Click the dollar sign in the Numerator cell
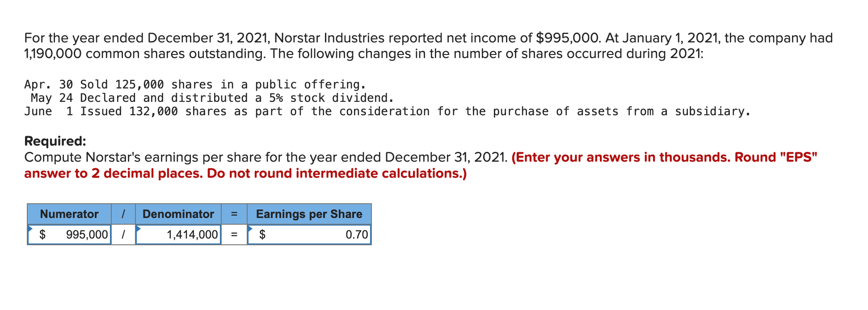 point(42,234)
